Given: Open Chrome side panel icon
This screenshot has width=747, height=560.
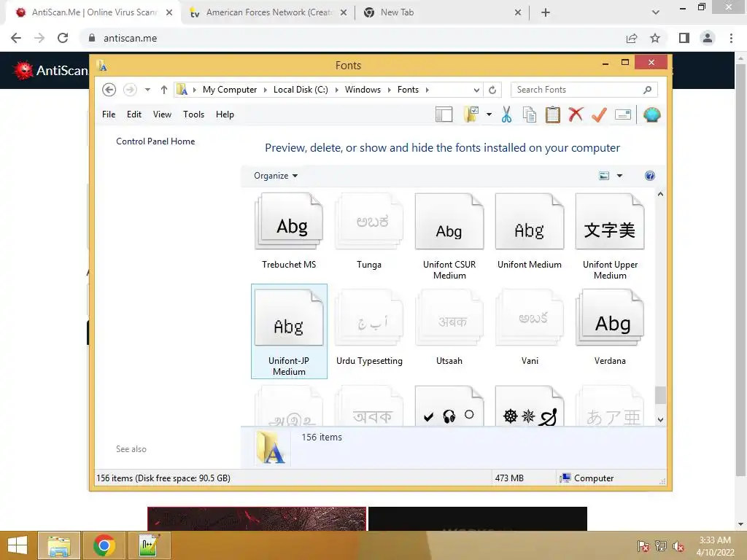Looking at the screenshot, I should pyautogui.click(x=684, y=38).
